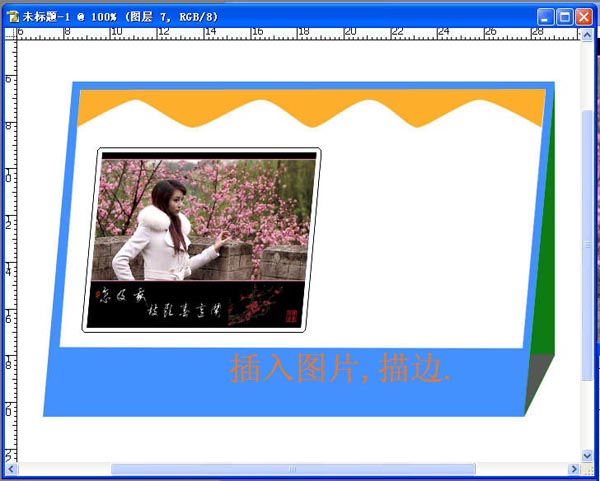
Task: Click the horizontal scrollbar left arrow
Action: (x=12, y=469)
